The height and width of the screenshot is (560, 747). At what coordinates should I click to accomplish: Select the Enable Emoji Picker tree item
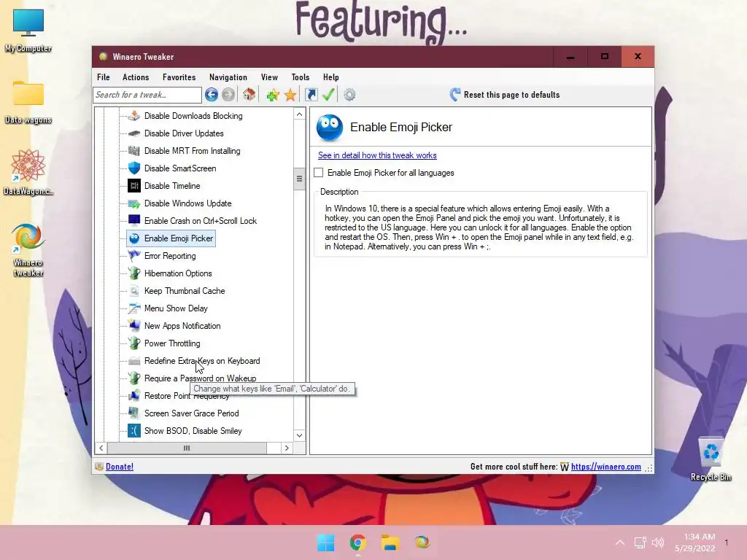(x=171, y=238)
